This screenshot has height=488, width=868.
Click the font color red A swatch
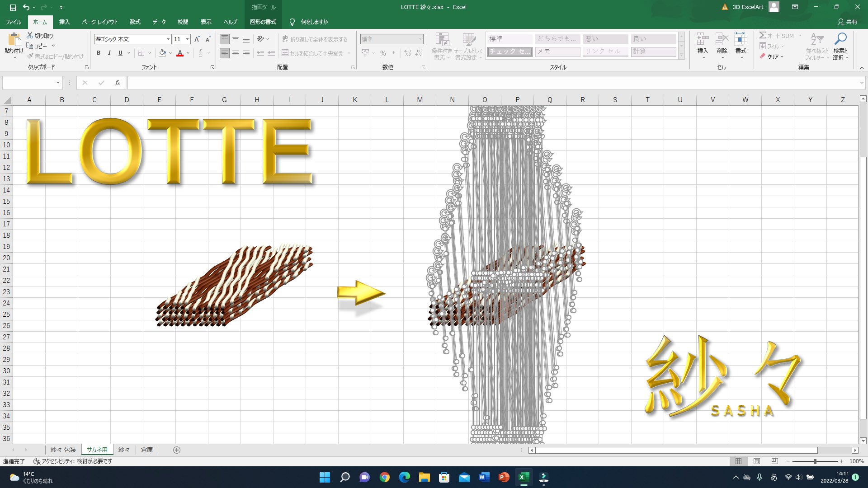tap(180, 53)
